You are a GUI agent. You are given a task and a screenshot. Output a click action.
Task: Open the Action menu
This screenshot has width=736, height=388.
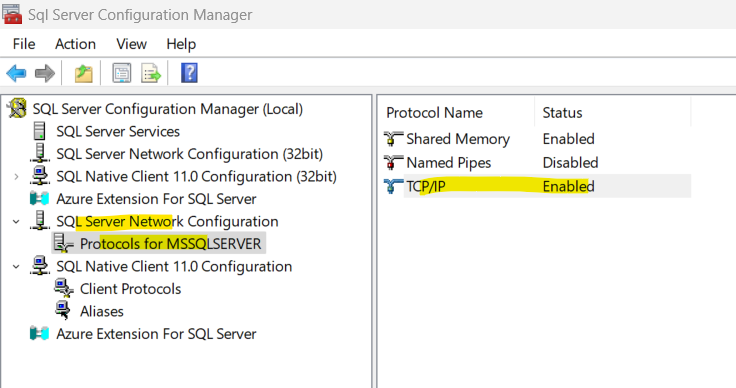click(x=75, y=44)
